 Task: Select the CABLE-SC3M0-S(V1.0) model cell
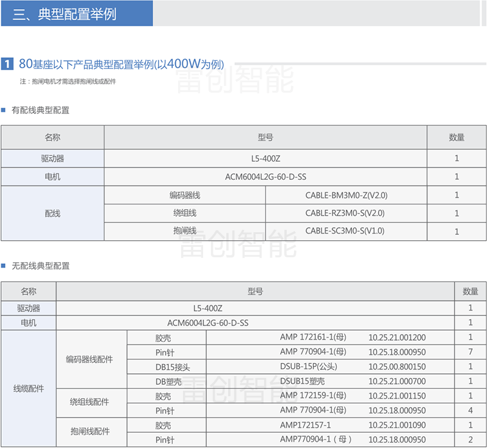coord(346,231)
